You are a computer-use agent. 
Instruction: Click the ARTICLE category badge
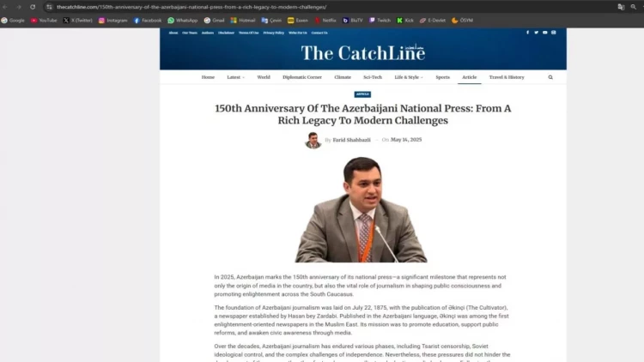coord(362,94)
